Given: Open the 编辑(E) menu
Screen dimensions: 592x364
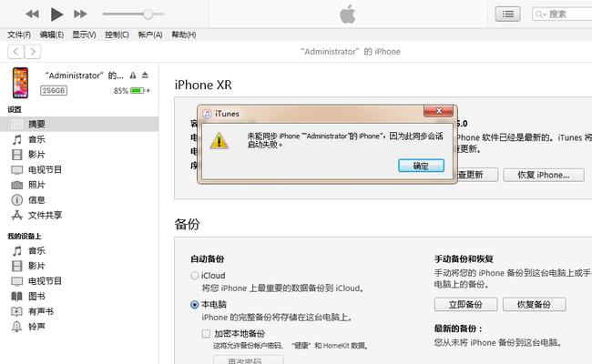Looking at the screenshot, I should click(52, 35).
